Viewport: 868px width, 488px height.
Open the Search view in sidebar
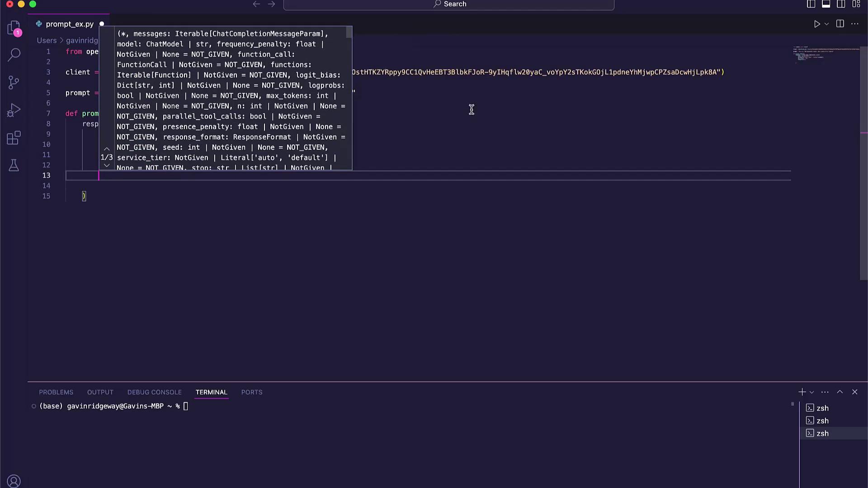pos(14,55)
